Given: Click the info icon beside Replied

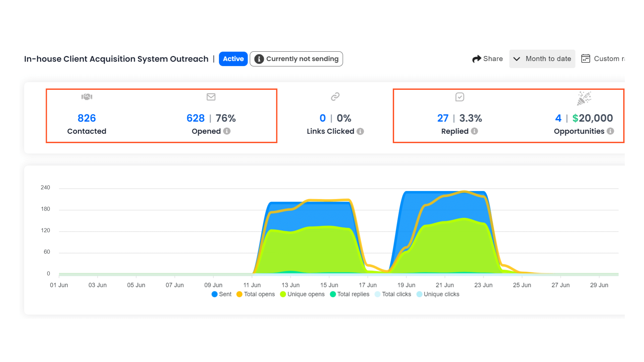Looking at the screenshot, I should pos(474,131).
